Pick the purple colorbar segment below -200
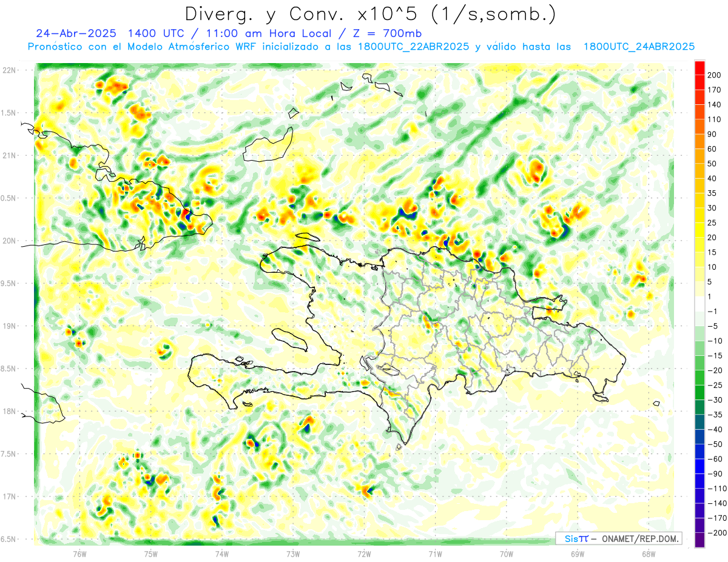Screen dimensions: 728x562 [x=699, y=540]
